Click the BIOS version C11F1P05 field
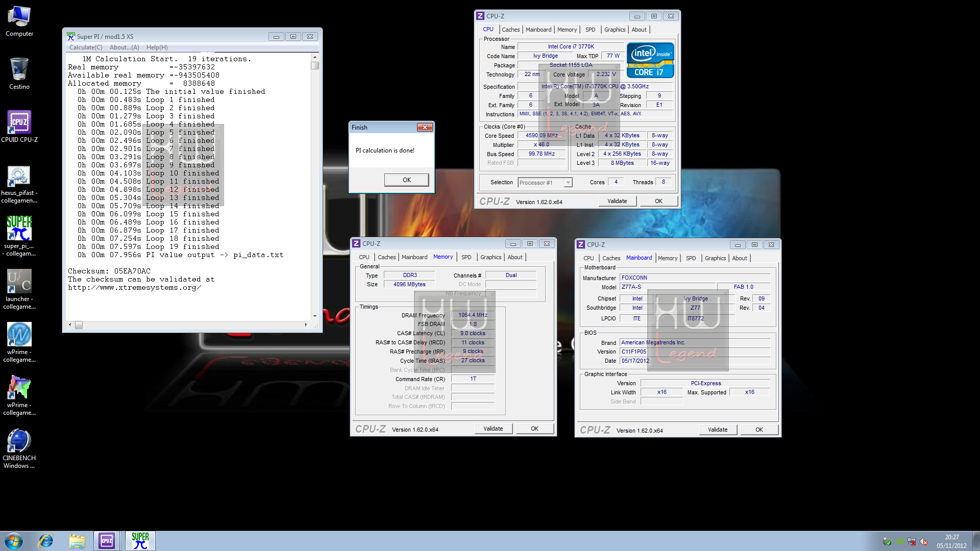This screenshot has width=980, height=551. [x=695, y=352]
